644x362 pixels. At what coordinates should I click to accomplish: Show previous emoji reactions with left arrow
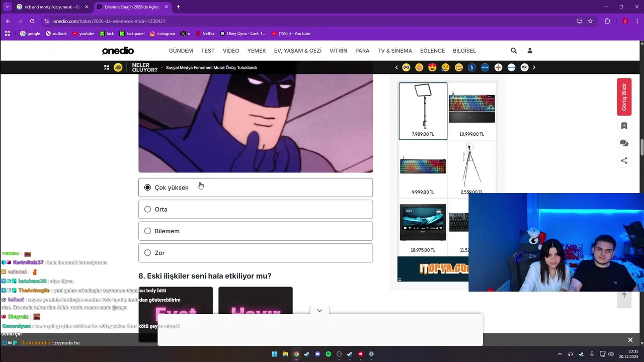[x=396, y=67]
